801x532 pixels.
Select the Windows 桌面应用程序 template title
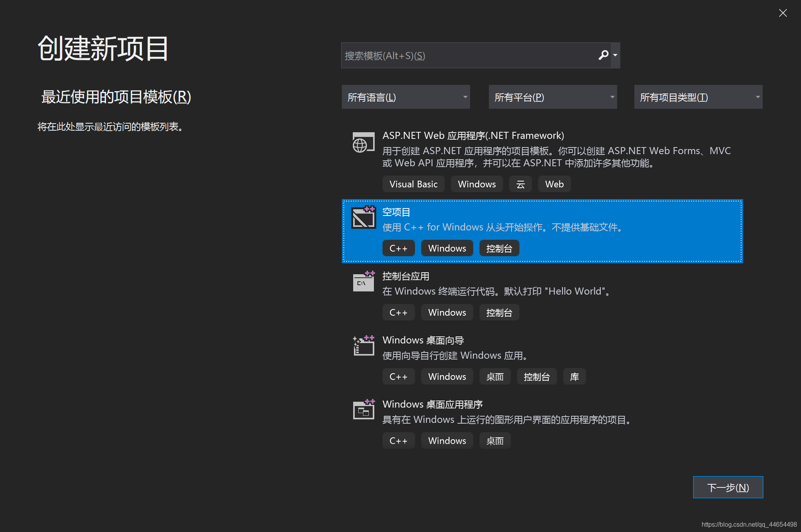pyautogui.click(x=433, y=404)
